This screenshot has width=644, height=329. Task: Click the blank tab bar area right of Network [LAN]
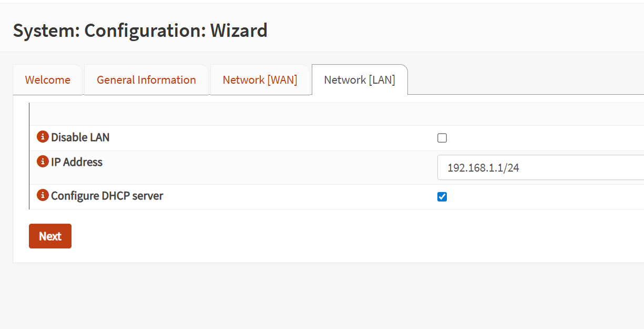tap(526, 80)
